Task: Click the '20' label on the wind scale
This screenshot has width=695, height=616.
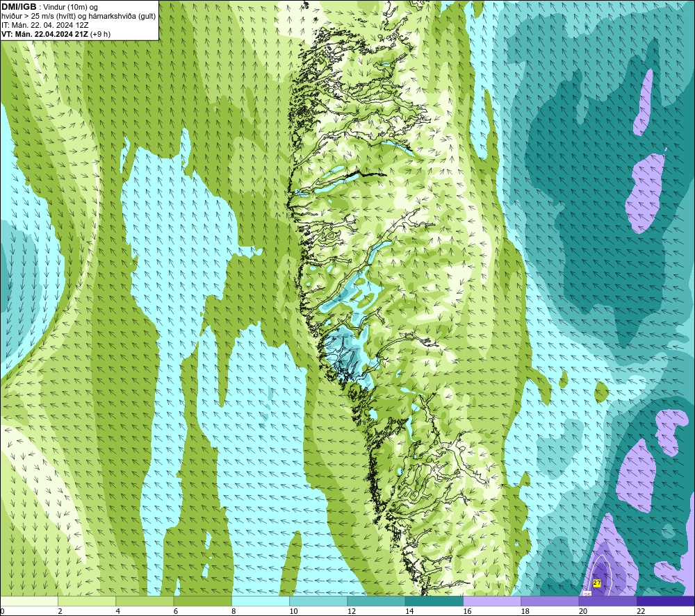Action: [583, 612]
